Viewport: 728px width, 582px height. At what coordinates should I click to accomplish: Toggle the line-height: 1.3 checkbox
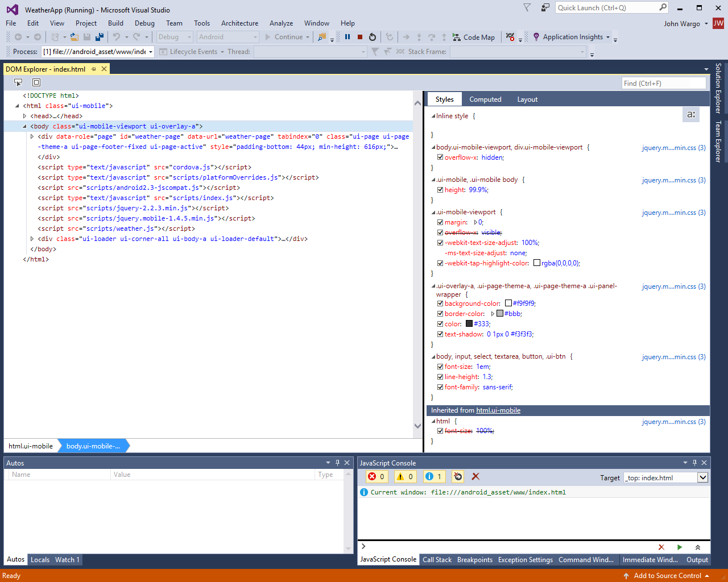(440, 377)
